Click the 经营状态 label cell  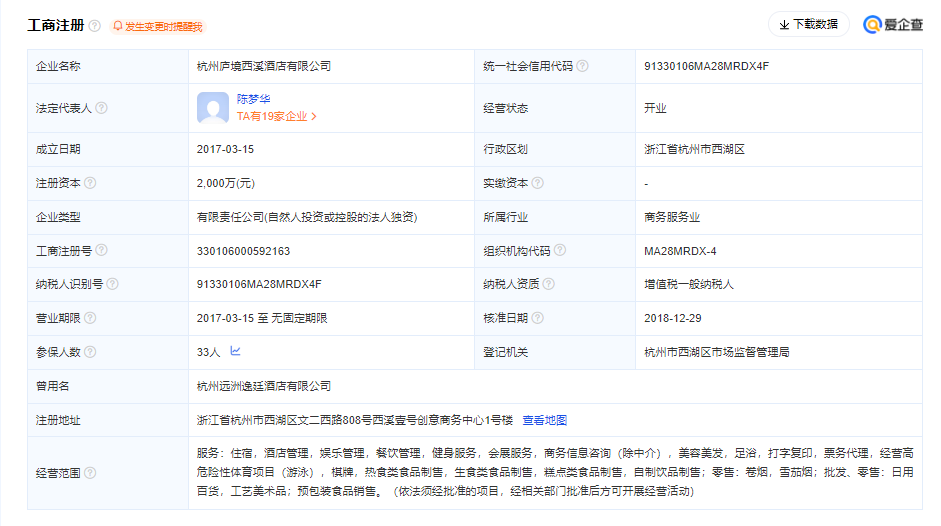click(x=555, y=108)
